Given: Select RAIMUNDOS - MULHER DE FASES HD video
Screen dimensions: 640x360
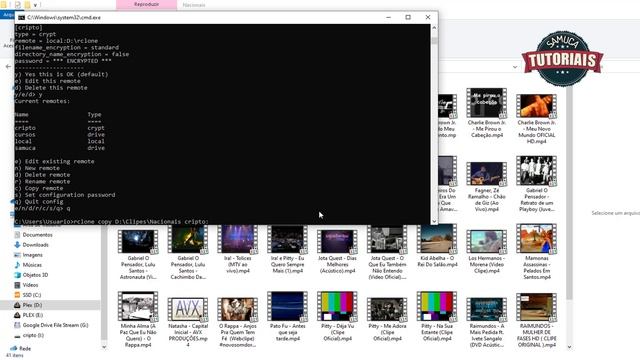Looking at the screenshot, I should tap(536, 320).
